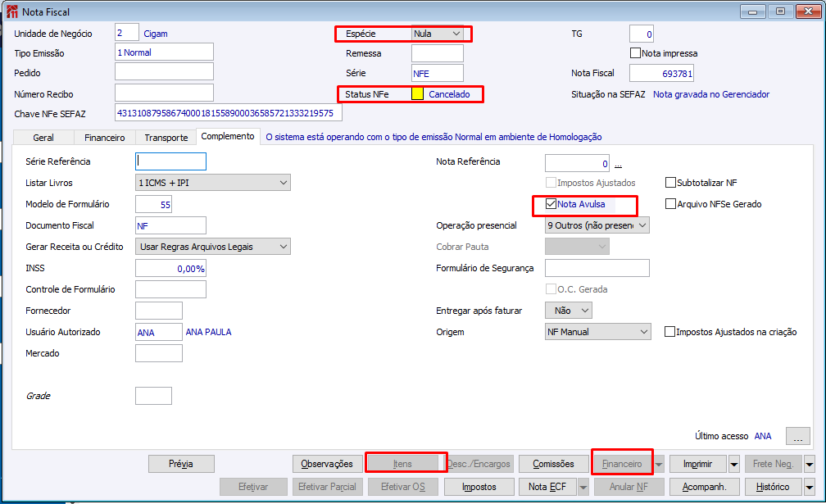826x504 pixels.
Task: Click the Cobrar Pauta dropdown
Action: point(577,247)
